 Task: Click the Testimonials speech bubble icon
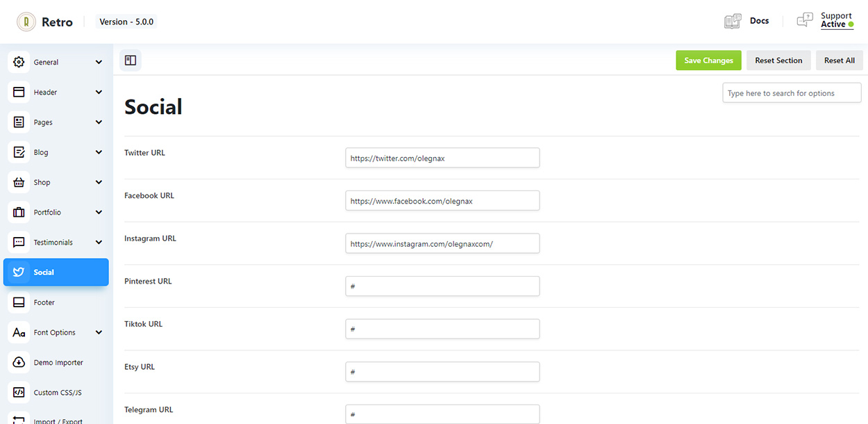[x=19, y=242]
